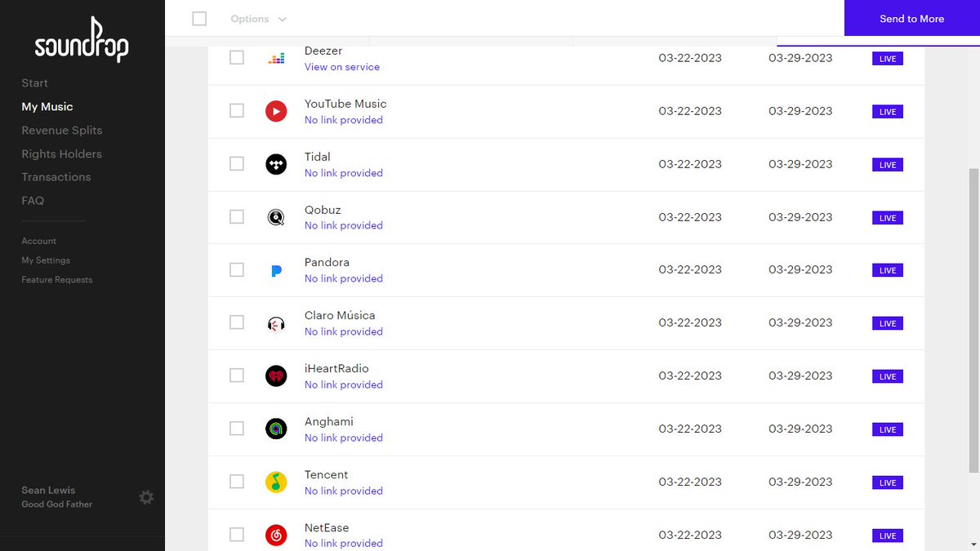Click No link provided under YouTube Music
Viewport: 980px width, 551px height.
pyautogui.click(x=344, y=120)
